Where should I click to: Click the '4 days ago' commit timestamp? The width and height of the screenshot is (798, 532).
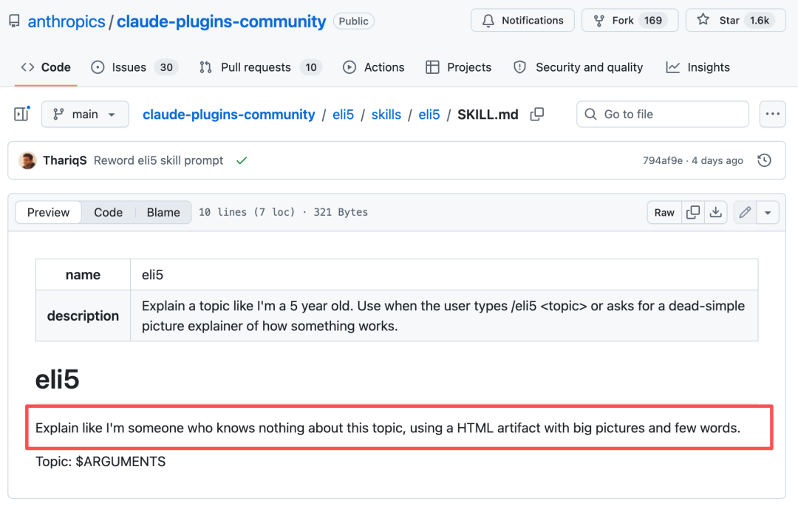coord(717,160)
